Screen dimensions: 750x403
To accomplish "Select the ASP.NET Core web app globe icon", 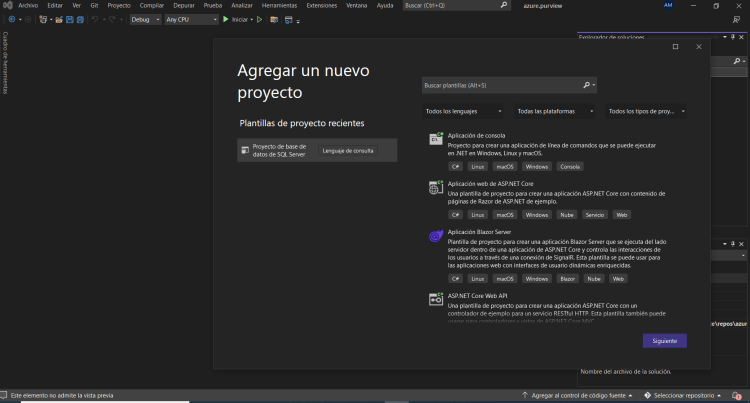I will pos(436,188).
